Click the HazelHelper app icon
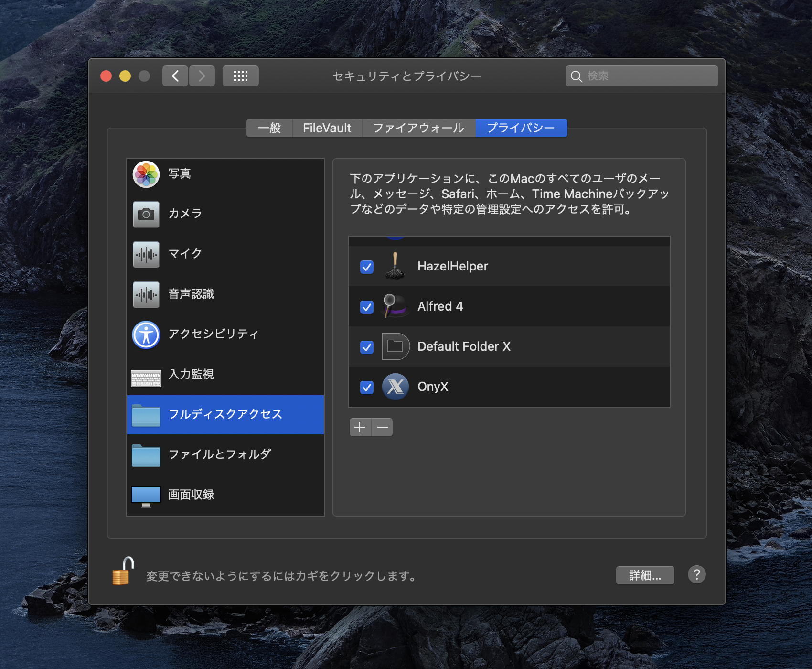This screenshot has height=669, width=812. (x=395, y=266)
